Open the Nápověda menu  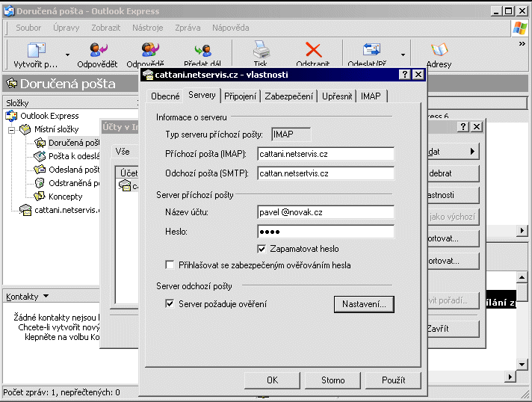[x=231, y=28]
